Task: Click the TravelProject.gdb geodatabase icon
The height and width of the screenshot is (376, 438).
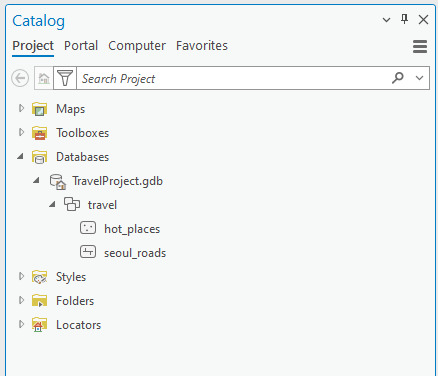Action: pos(58,182)
